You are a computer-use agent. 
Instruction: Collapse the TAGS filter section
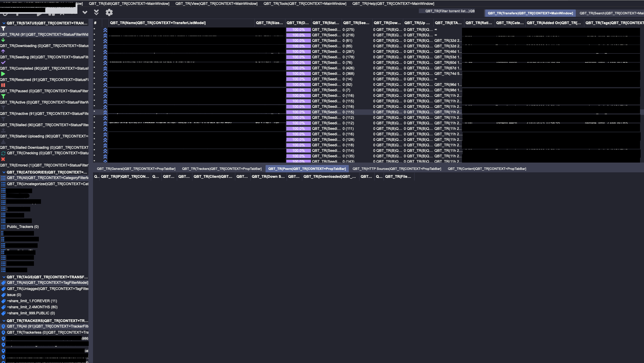pos(4,277)
